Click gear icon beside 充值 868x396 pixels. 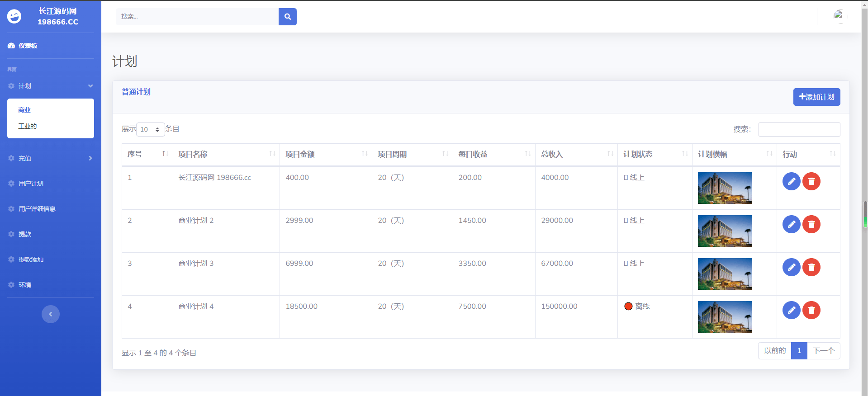pyautogui.click(x=11, y=158)
